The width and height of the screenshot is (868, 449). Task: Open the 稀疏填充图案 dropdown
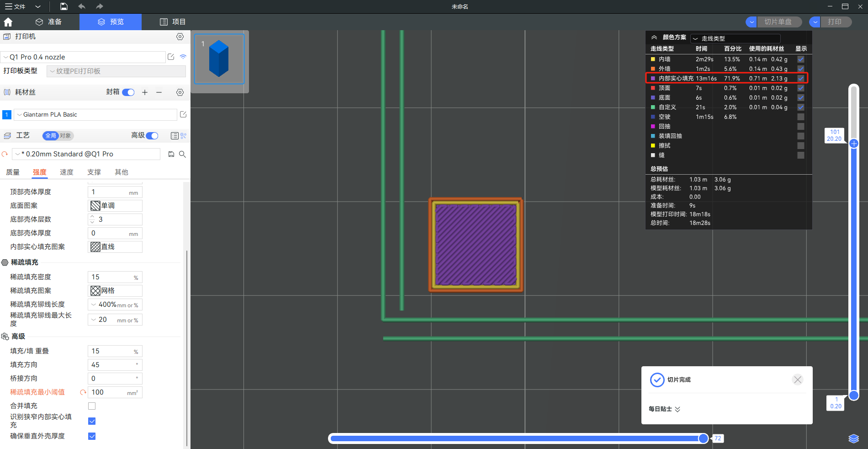[x=115, y=291]
